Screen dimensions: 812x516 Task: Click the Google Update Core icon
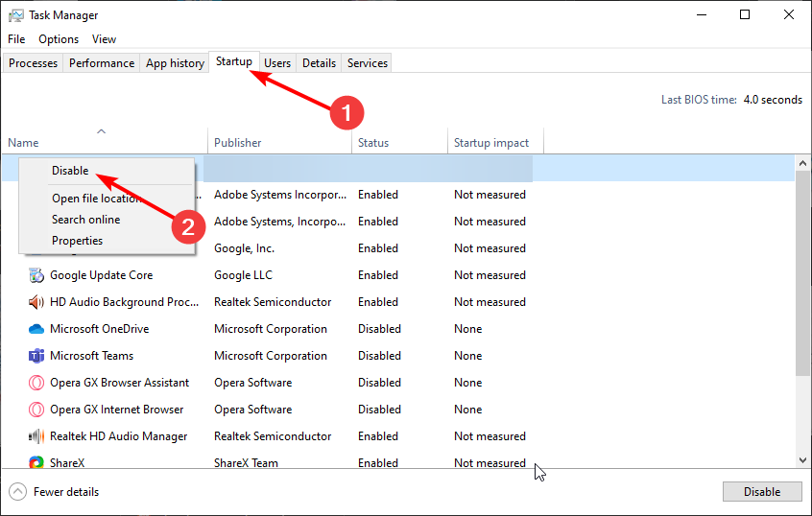pyautogui.click(x=36, y=275)
